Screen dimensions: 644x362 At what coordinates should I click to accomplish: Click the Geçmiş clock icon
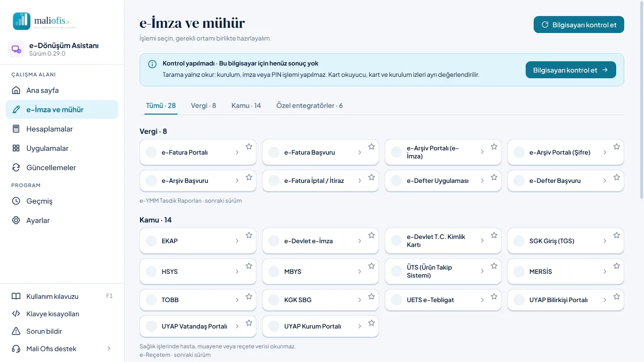[16, 201]
